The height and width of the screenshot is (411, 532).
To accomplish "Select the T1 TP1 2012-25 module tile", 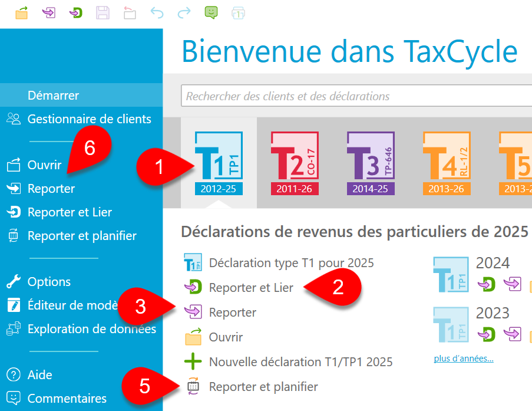I will click(219, 163).
